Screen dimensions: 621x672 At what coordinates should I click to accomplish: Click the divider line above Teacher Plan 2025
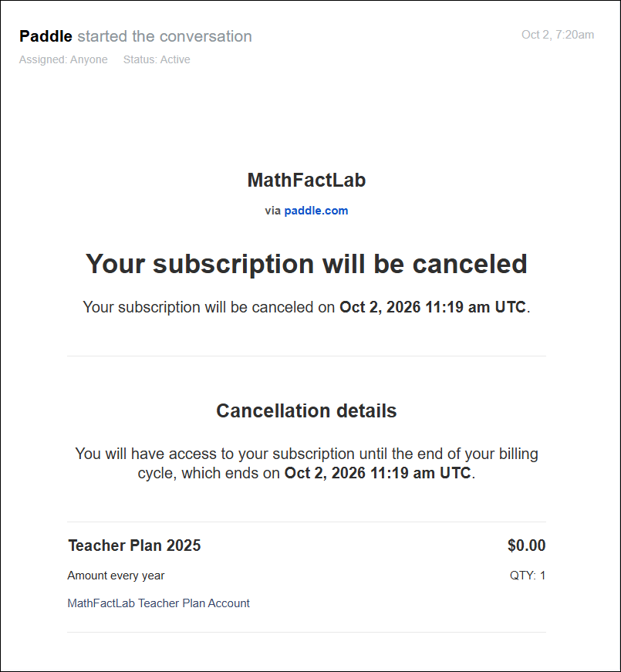(306, 522)
